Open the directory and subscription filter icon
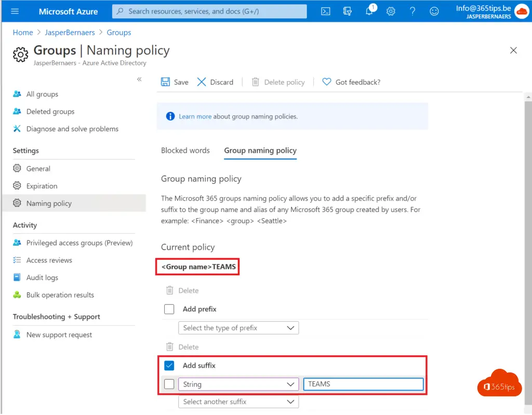 tap(348, 11)
